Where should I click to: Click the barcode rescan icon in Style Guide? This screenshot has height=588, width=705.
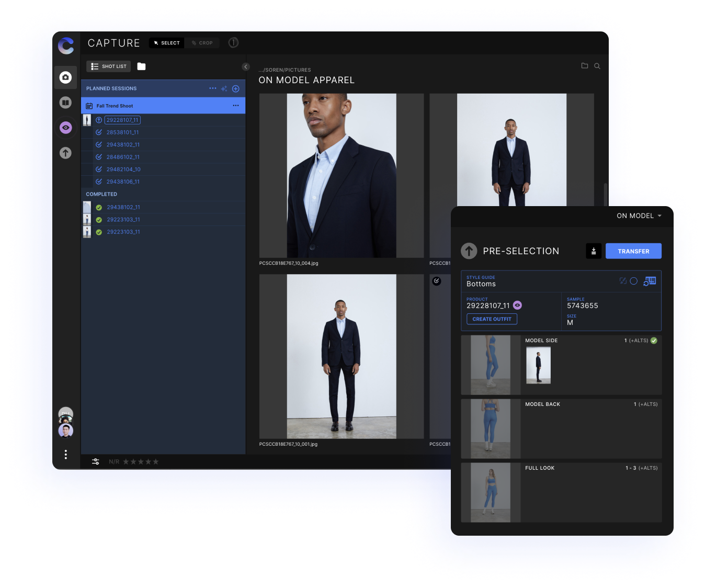pyautogui.click(x=650, y=281)
